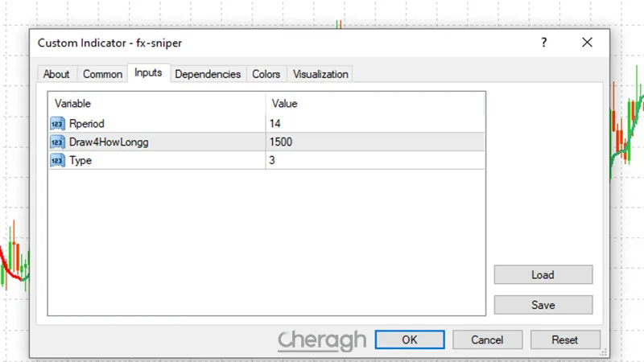Select the Inputs tab
This screenshot has width=644, height=362.
pyautogui.click(x=148, y=73)
